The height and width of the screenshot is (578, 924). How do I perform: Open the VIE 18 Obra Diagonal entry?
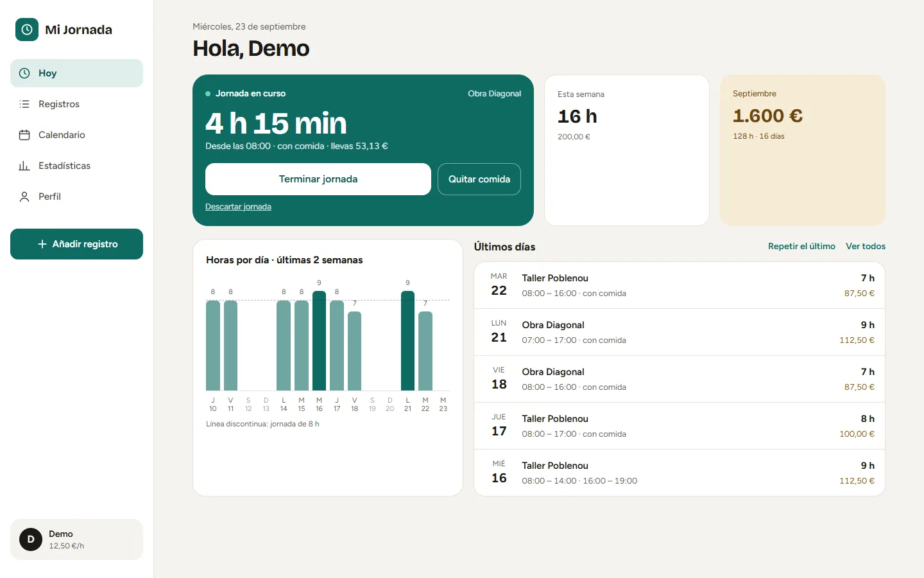680,379
